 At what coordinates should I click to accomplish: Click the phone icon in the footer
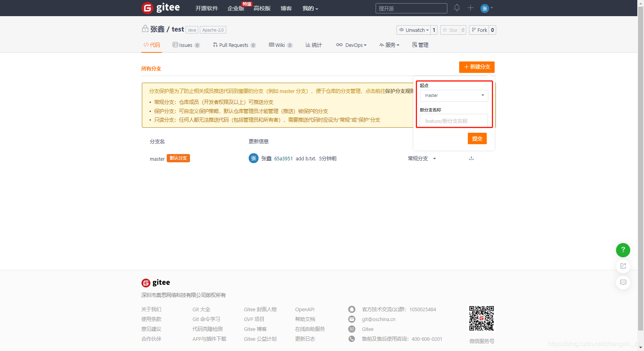[x=352, y=339]
